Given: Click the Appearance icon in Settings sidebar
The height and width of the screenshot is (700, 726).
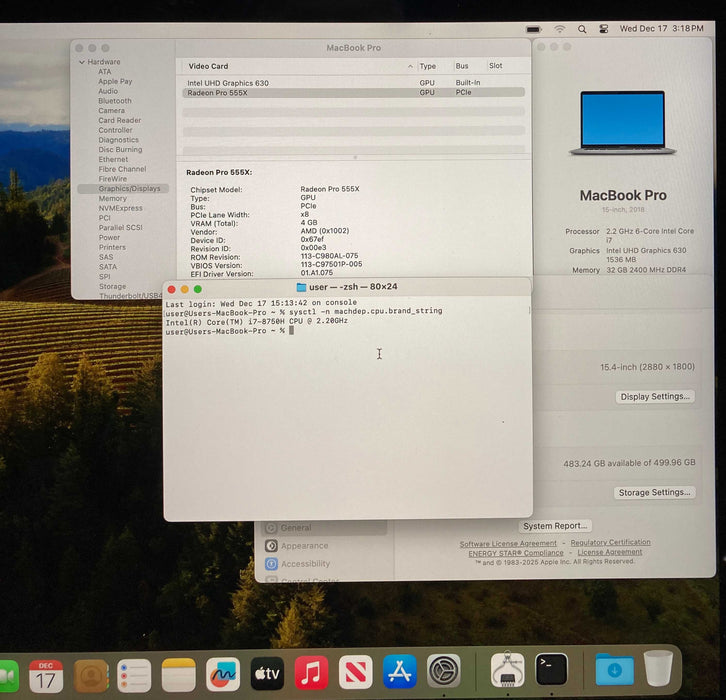Looking at the screenshot, I should coord(271,546).
